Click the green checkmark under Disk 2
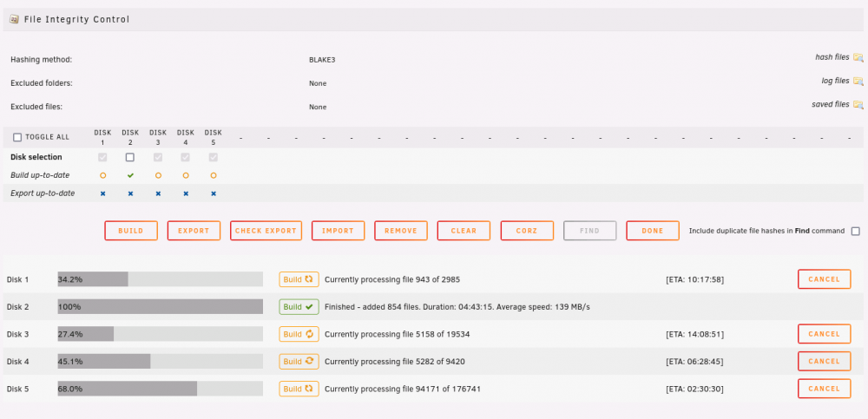The height and width of the screenshot is (419, 868). click(130, 175)
